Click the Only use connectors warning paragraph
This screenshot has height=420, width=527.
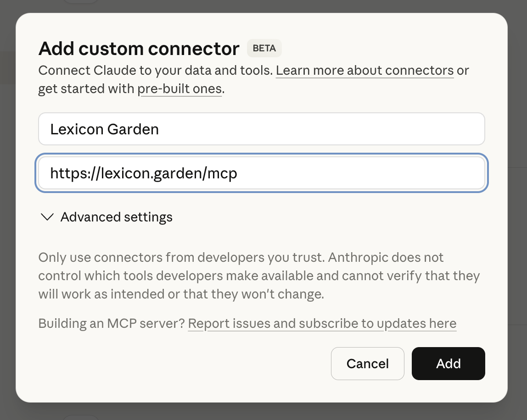pyautogui.click(x=257, y=276)
